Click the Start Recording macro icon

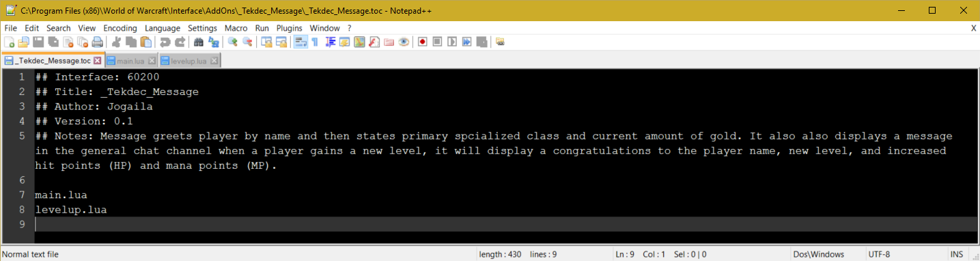423,42
